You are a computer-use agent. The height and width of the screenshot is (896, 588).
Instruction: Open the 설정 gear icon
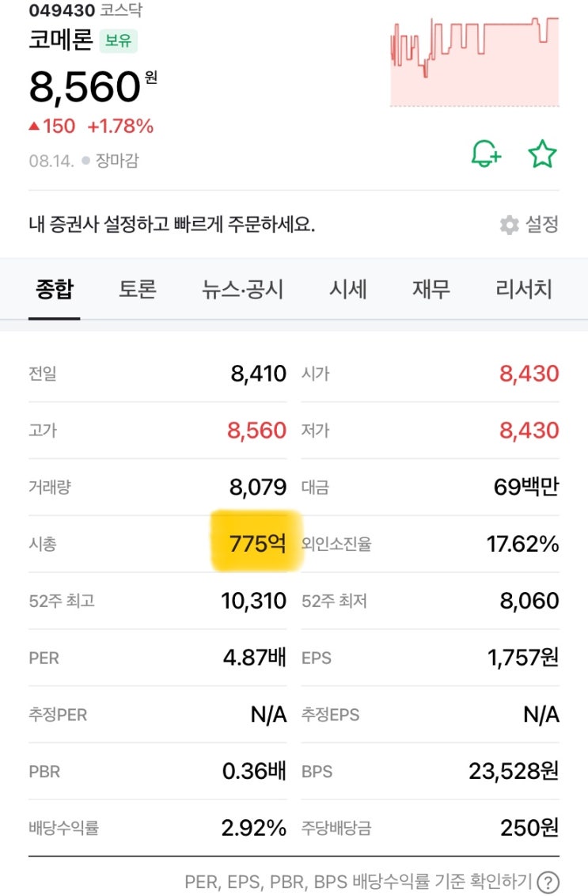point(510,225)
